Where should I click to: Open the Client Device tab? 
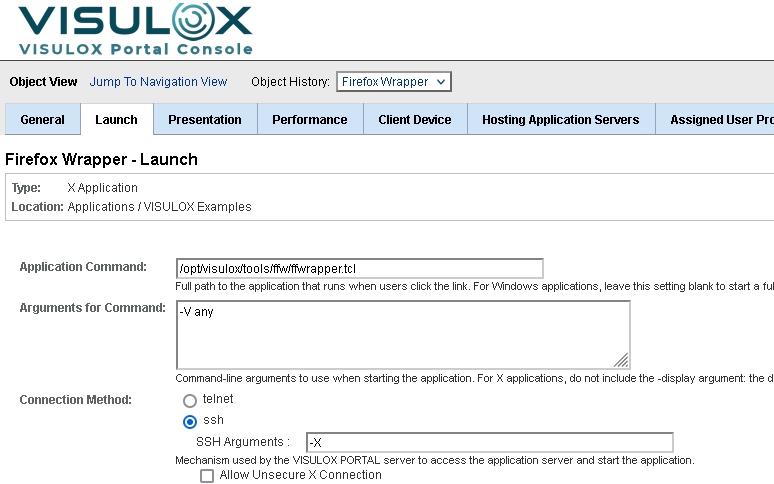point(415,120)
